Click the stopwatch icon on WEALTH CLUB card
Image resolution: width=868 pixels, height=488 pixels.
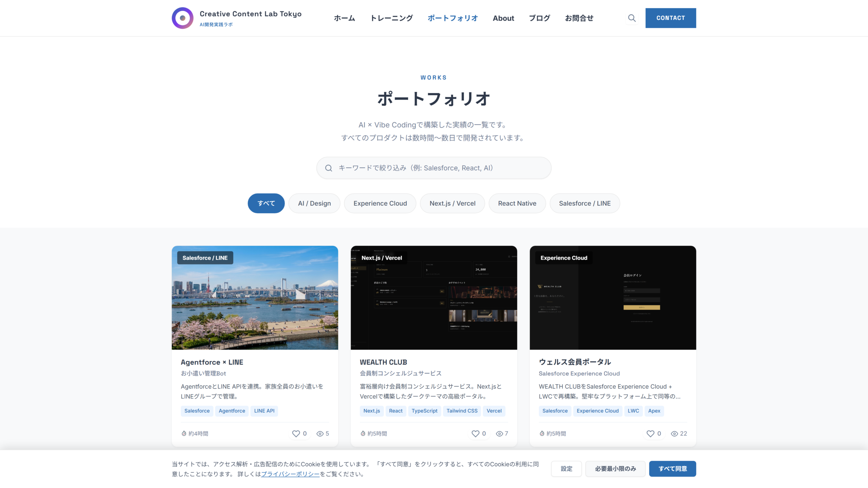(x=363, y=433)
